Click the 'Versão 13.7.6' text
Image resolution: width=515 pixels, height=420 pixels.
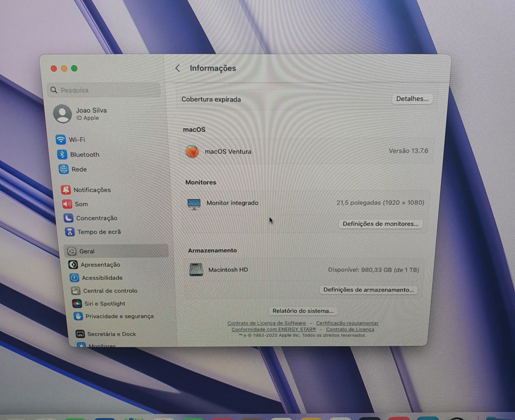[x=408, y=151]
